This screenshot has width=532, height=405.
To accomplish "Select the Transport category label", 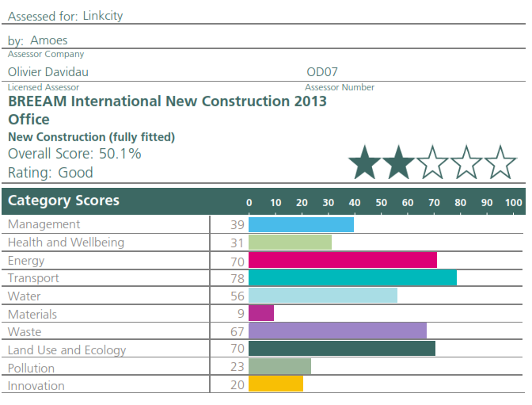I will point(33,278).
